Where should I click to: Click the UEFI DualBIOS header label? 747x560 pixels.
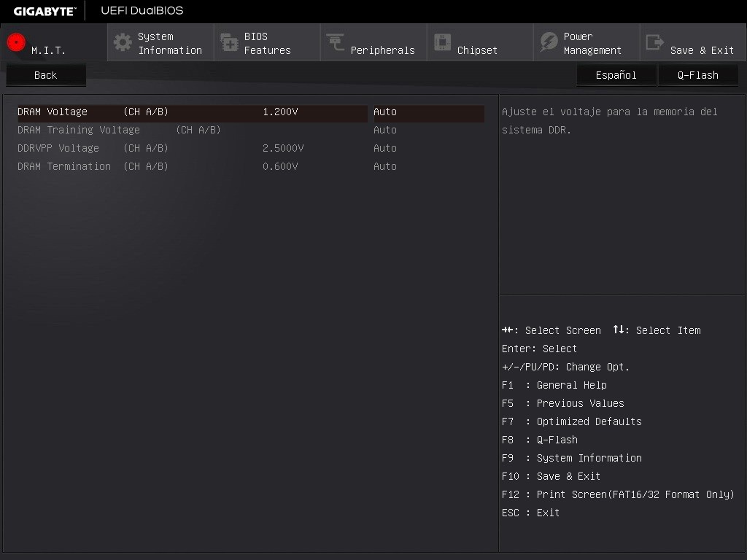click(x=142, y=10)
